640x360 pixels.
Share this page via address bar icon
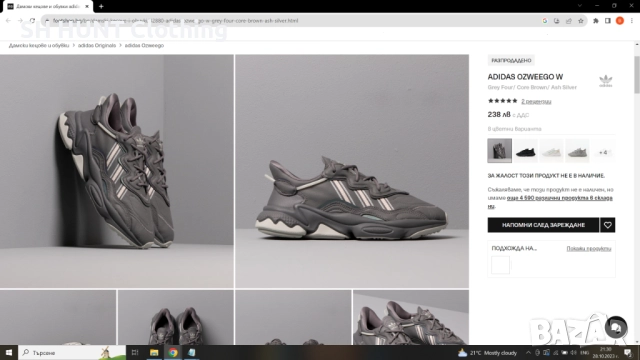pyautogui.click(x=569, y=21)
